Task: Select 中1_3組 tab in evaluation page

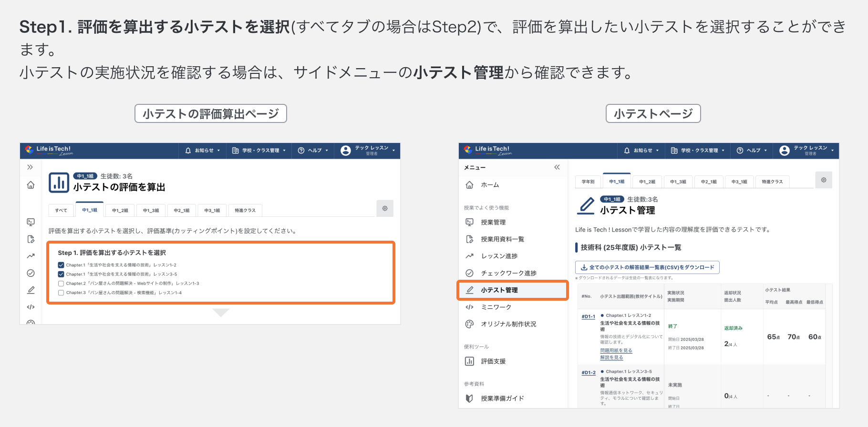Action: tap(151, 210)
